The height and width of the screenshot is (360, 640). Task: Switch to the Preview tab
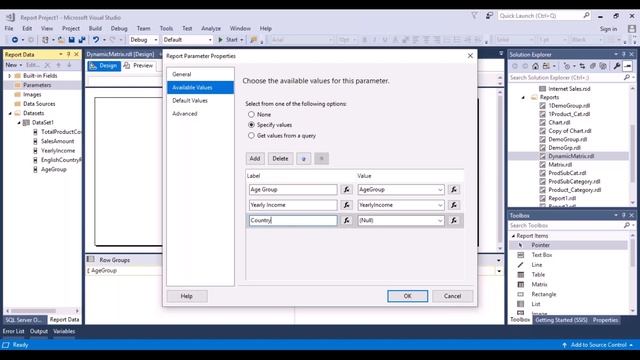pyautogui.click(x=139, y=66)
